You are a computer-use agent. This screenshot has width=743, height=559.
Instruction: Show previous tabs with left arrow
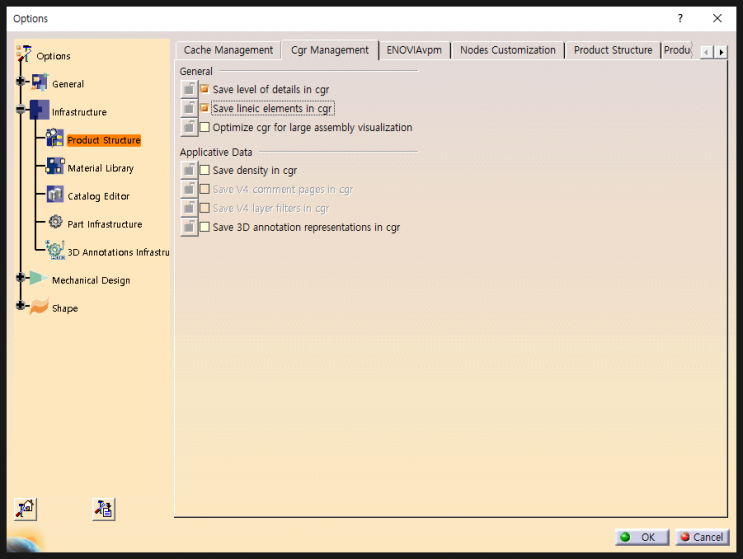click(x=707, y=52)
